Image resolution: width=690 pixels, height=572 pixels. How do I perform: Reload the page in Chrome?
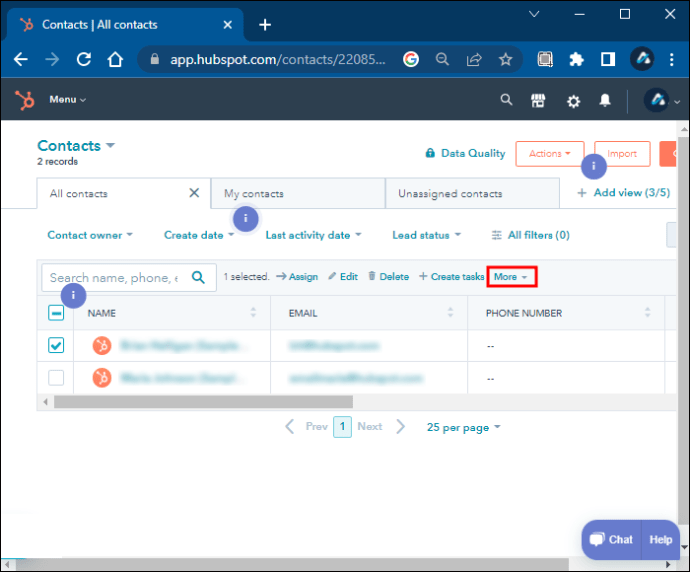coord(84,59)
